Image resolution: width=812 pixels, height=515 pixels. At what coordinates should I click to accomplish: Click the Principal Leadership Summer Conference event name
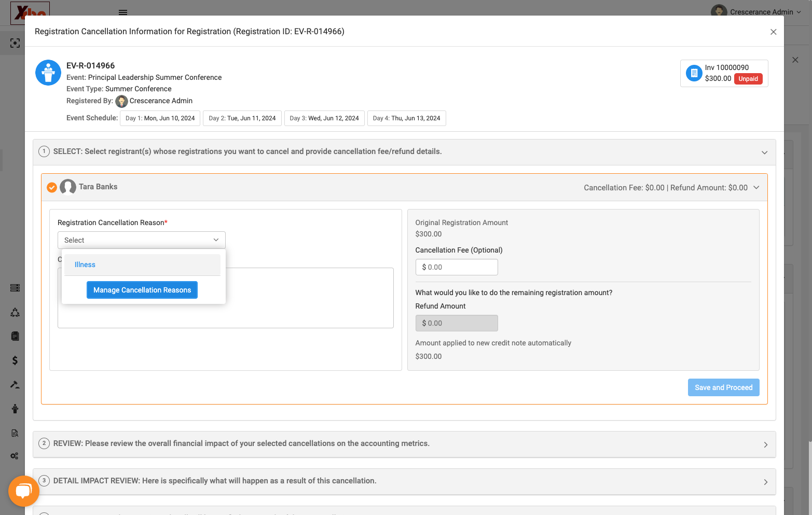(x=155, y=77)
